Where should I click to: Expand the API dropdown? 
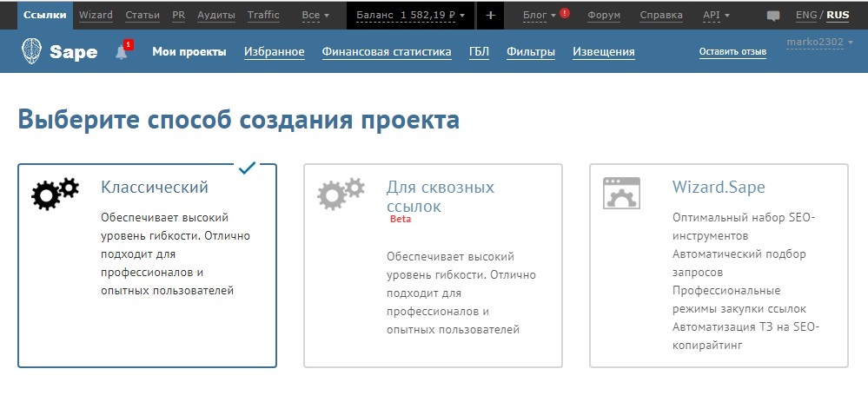[x=716, y=15]
